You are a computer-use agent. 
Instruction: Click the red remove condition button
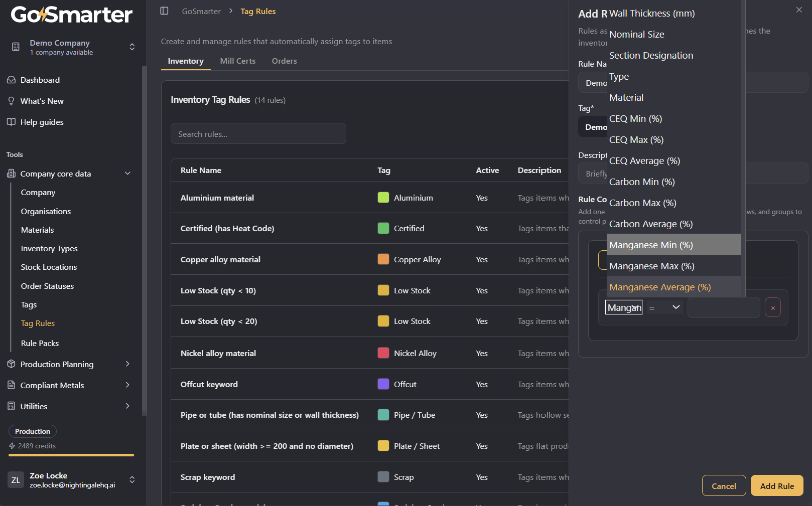coord(773,308)
